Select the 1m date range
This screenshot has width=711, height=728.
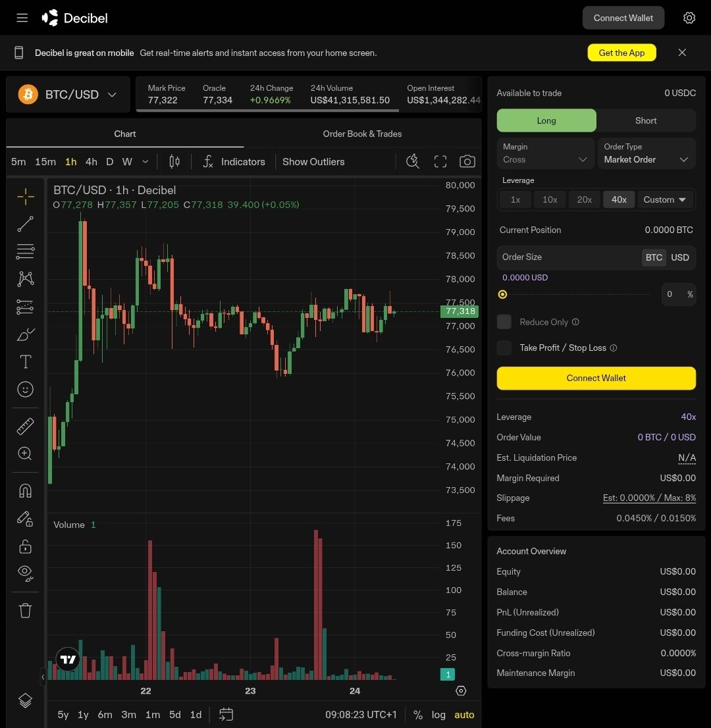pos(152,715)
